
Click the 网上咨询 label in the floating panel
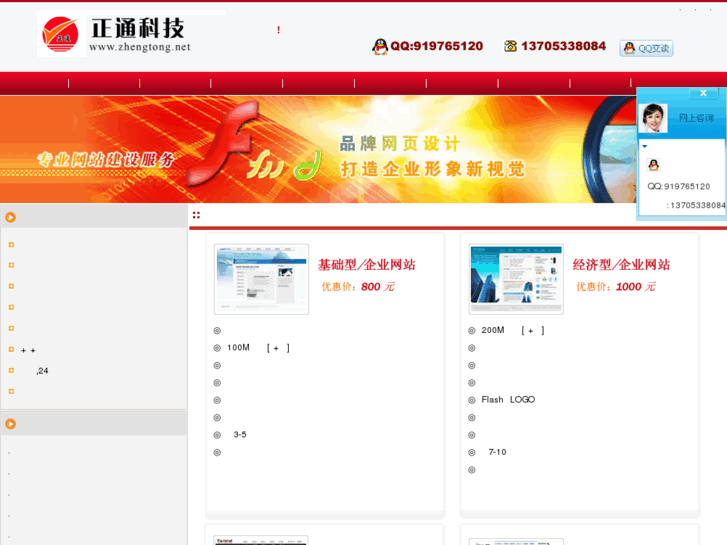point(696,118)
